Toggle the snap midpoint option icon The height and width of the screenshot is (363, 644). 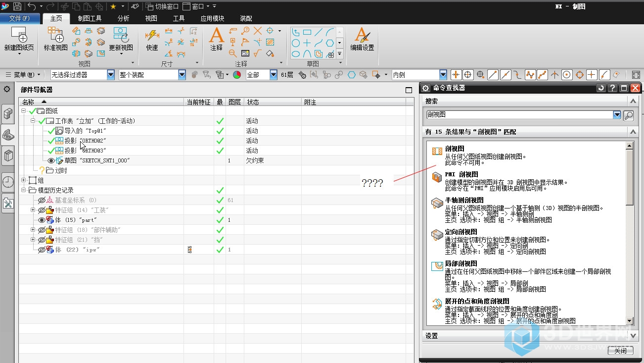(x=506, y=75)
